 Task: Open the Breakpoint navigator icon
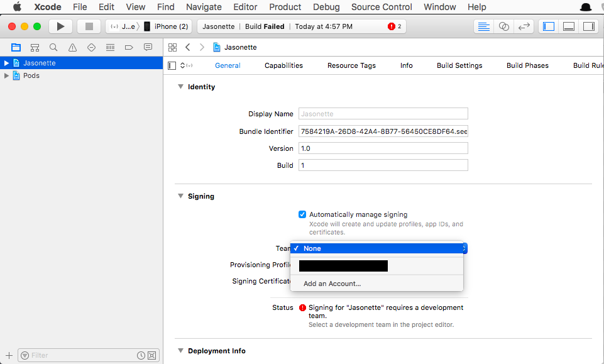(x=129, y=47)
